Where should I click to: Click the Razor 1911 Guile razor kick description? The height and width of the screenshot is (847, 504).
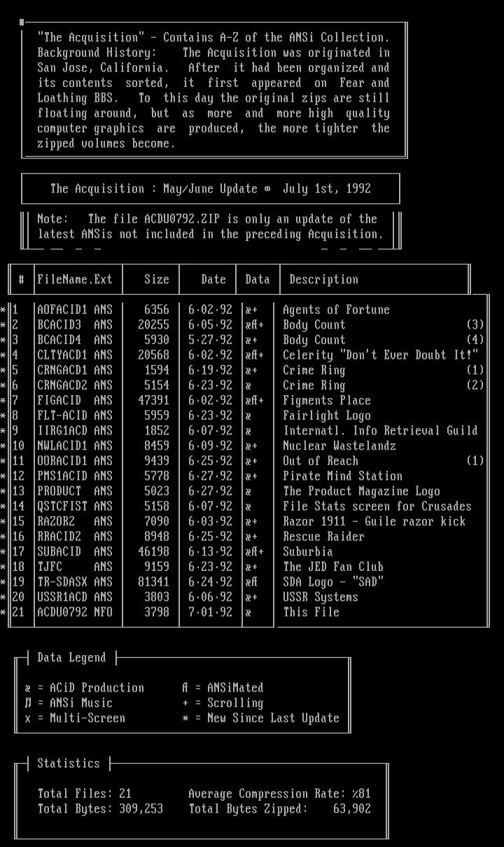pyautogui.click(x=374, y=521)
